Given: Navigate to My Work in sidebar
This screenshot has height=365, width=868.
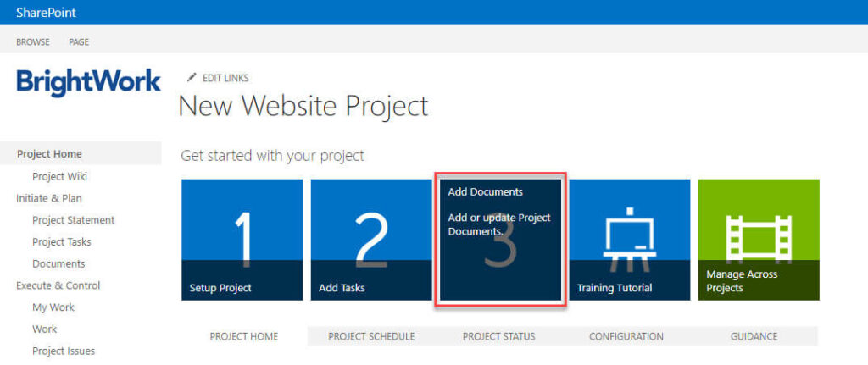Looking at the screenshot, I should (53, 307).
